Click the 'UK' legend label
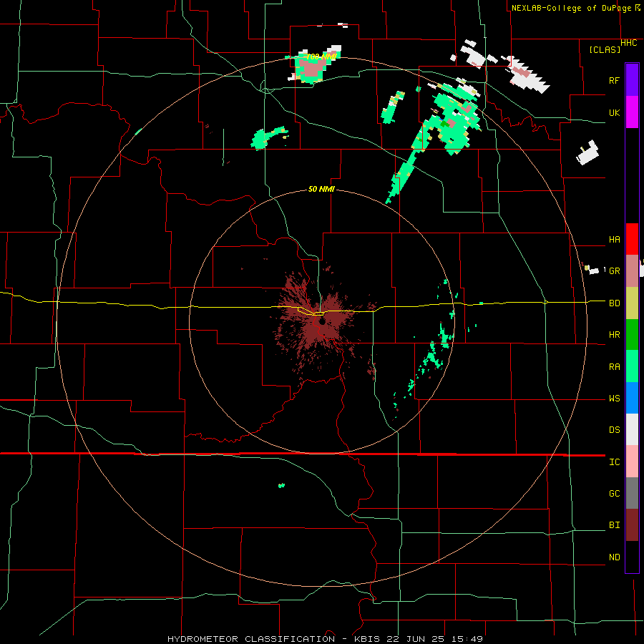The height and width of the screenshot is (644, 644). coord(614,112)
